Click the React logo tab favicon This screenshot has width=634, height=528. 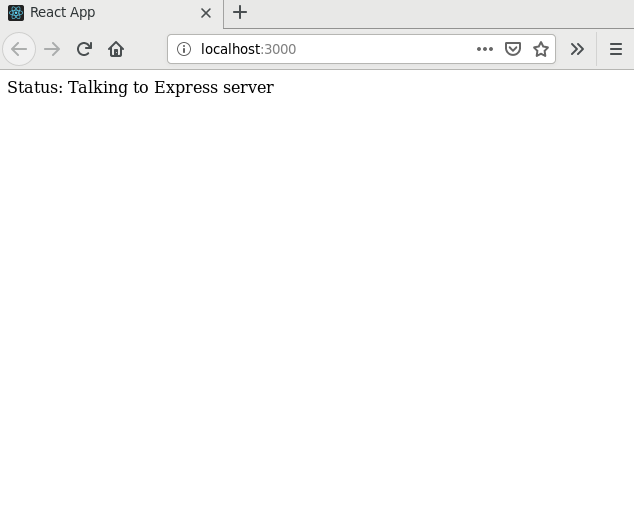[16, 13]
